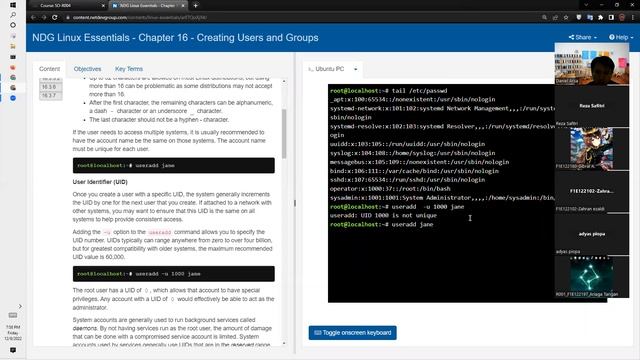Open the Extensions puzzle icon
The width and height of the screenshot is (640, 360).
pos(600,18)
